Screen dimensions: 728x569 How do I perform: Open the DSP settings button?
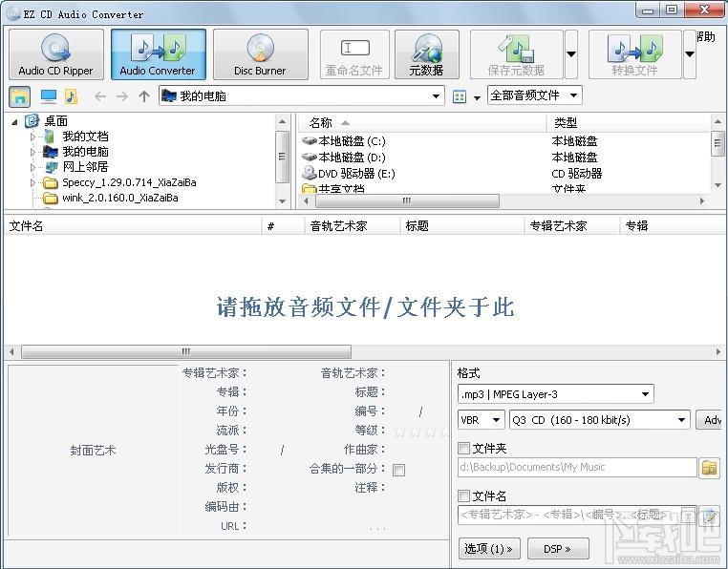558,549
